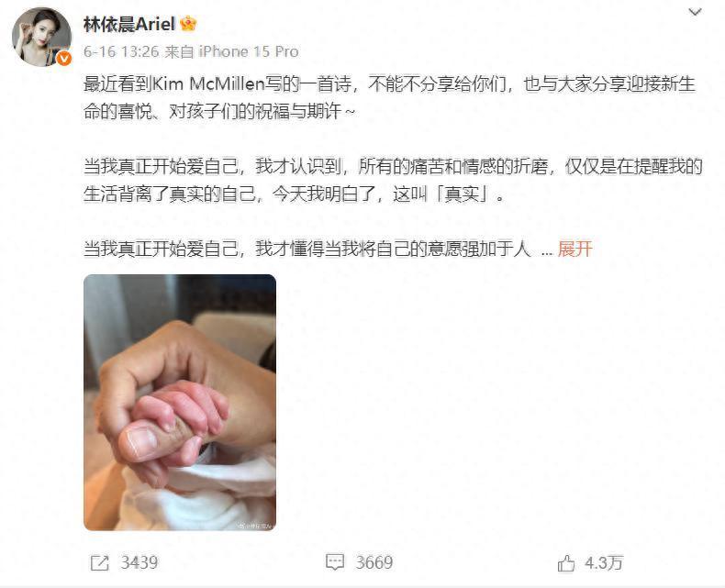The width and height of the screenshot is (725, 588).
Task: Click the paragraph ending with「真实」
Action: tap(393, 180)
